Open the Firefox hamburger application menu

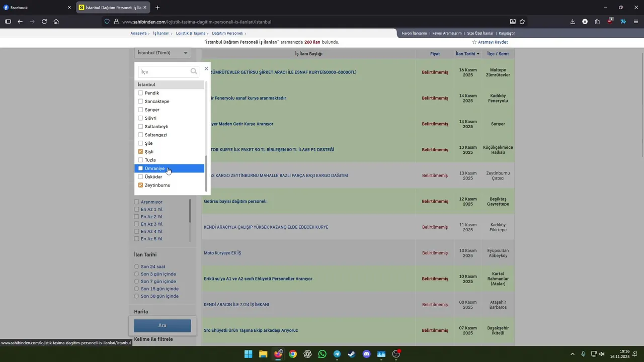coord(636,22)
